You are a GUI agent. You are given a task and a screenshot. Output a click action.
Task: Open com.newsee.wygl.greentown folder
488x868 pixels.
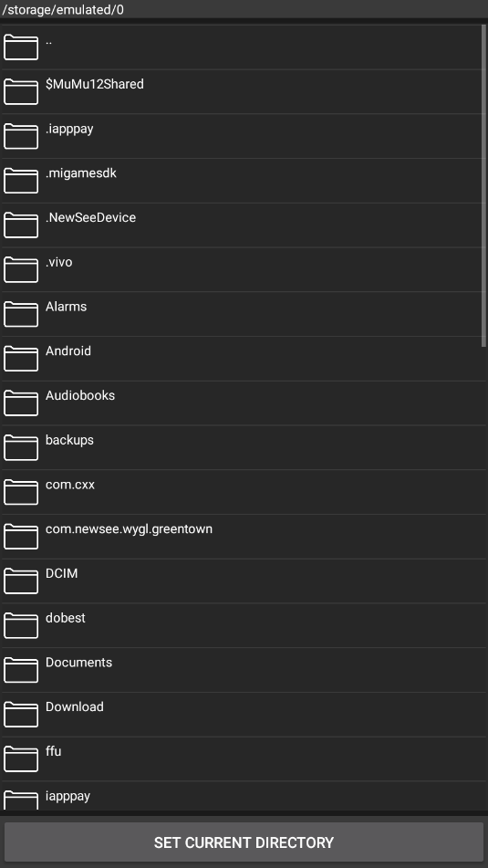click(244, 537)
